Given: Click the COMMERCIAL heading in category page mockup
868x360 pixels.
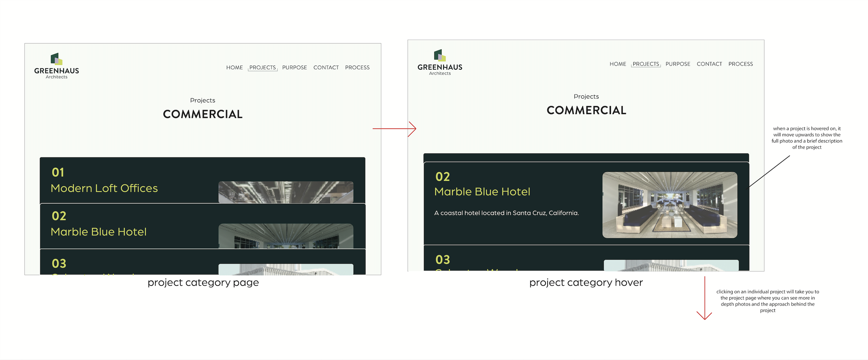Looking at the screenshot, I should (x=203, y=114).
